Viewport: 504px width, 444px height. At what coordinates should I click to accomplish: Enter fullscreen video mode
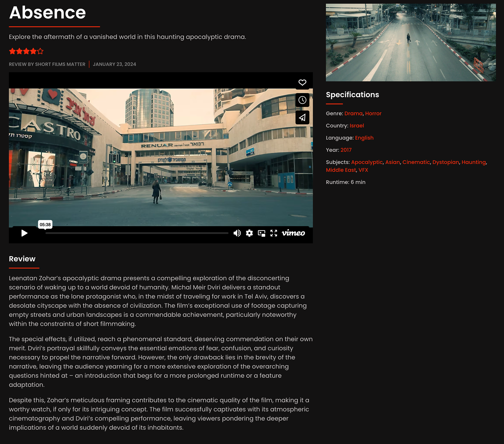pos(274,233)
